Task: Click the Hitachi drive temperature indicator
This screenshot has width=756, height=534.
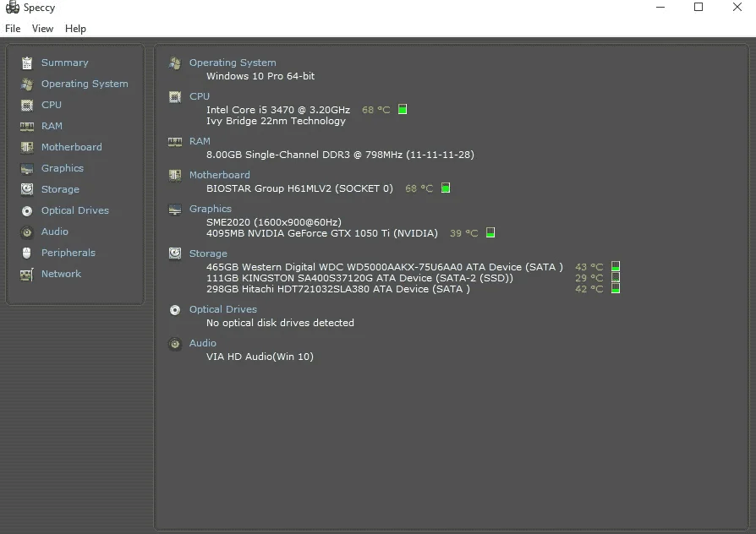Action: coord(616,289)
